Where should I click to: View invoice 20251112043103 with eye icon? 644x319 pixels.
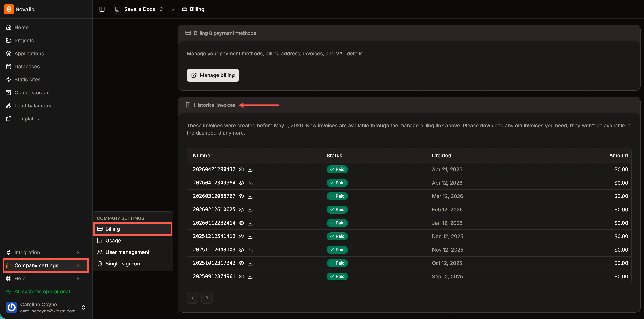click(x=241, y=250)
